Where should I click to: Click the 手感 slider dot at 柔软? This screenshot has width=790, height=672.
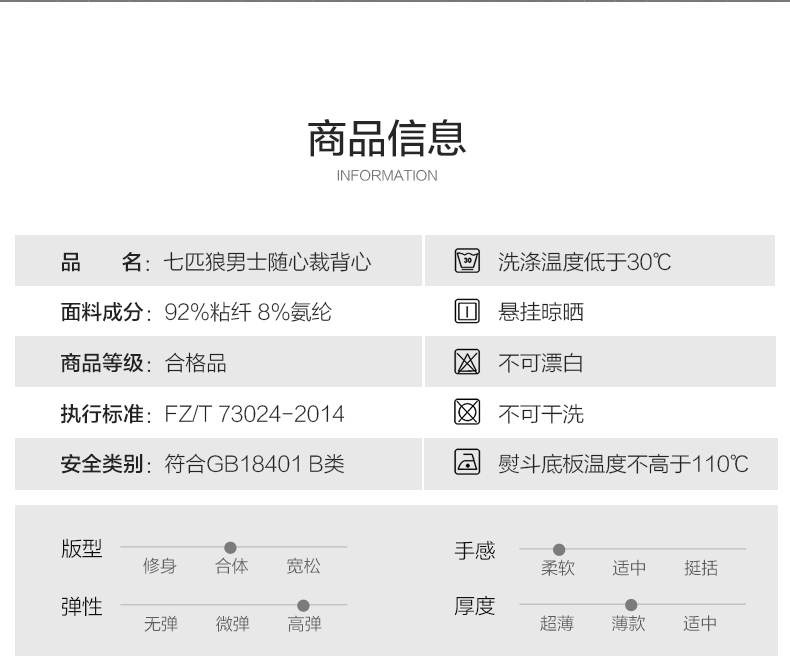point(559,550)
